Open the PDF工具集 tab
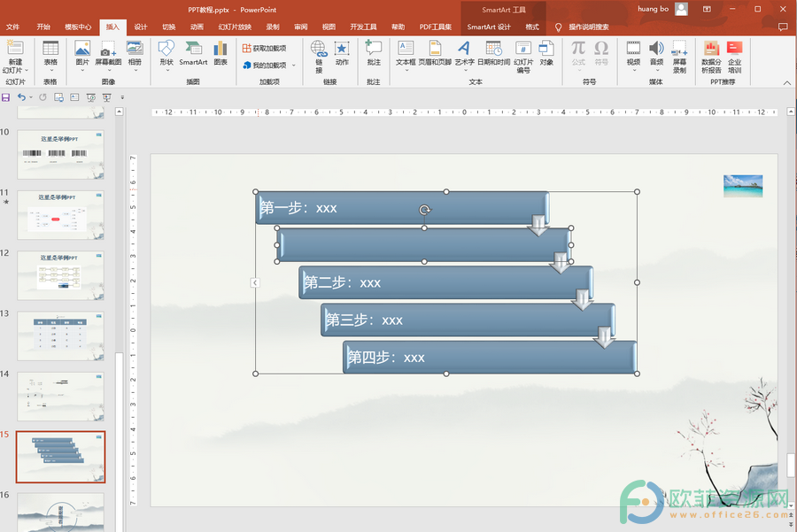The image size is (797, 532). [435, 27]
